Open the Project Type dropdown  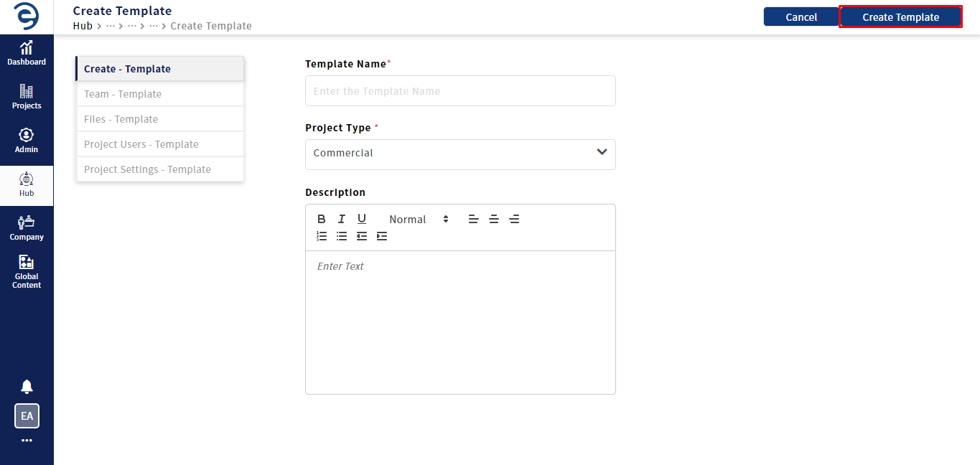(460, 154)
